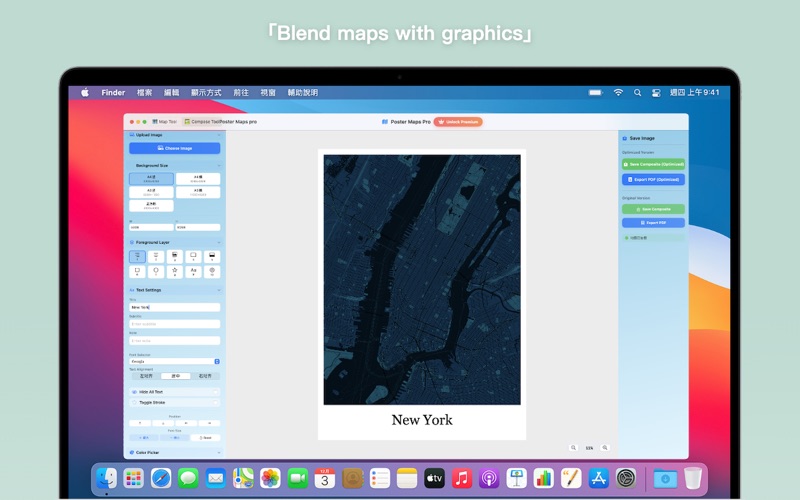The width and height of the screenshot is (800, 500).
Task: Launch the App Store from the Dock
Action: click(598, 478)
